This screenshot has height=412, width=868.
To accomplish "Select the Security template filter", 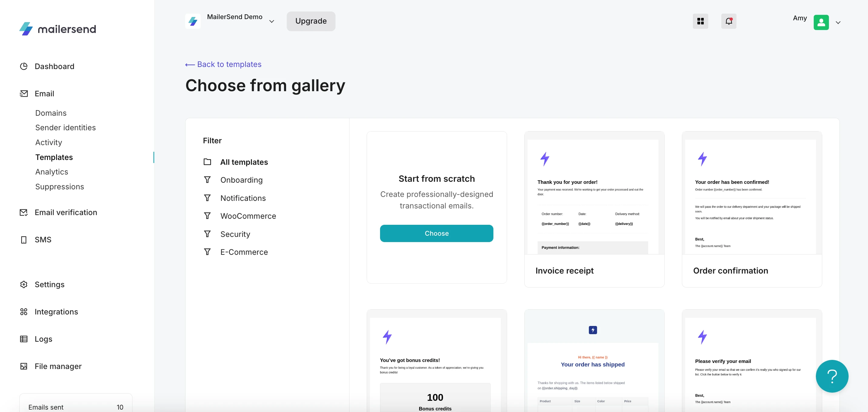I will 235,234.
